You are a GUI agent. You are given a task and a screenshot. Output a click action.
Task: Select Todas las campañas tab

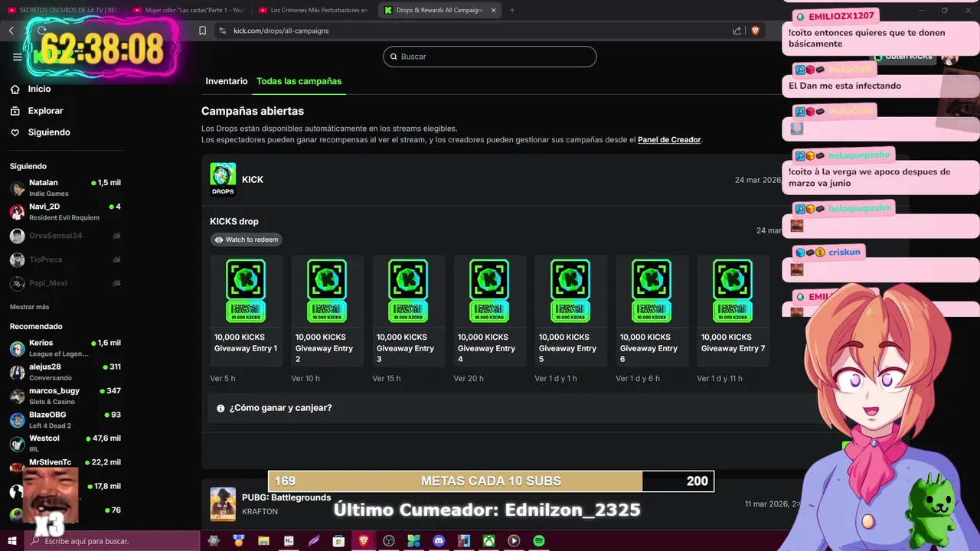tap(299, 81)
